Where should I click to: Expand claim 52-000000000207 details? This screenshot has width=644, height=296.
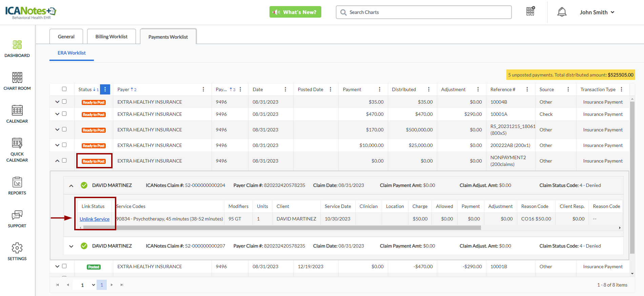[71, 246]
